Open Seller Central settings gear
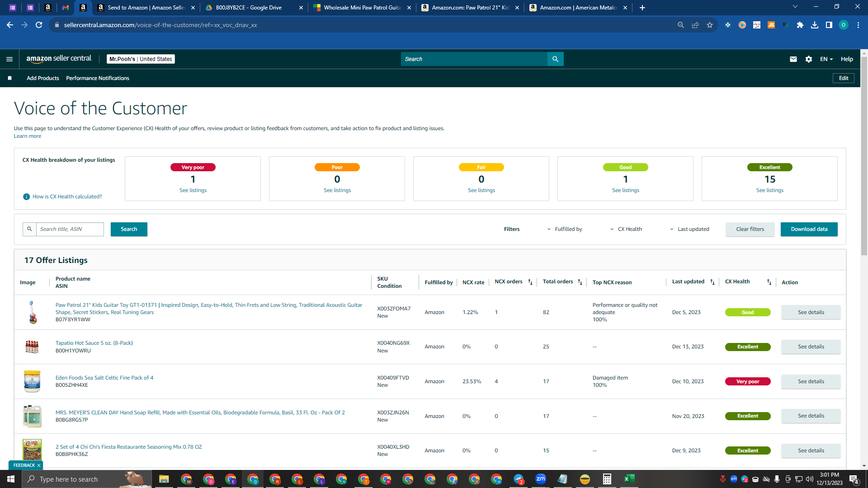Screen dimensions: 868x488 pos(809,59)
